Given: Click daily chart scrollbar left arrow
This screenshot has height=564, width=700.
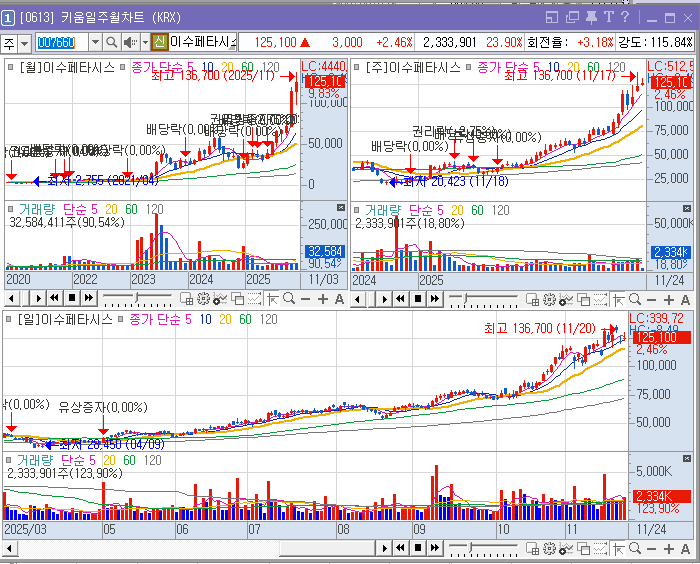Looking at the screenshot, I should 10,548.
